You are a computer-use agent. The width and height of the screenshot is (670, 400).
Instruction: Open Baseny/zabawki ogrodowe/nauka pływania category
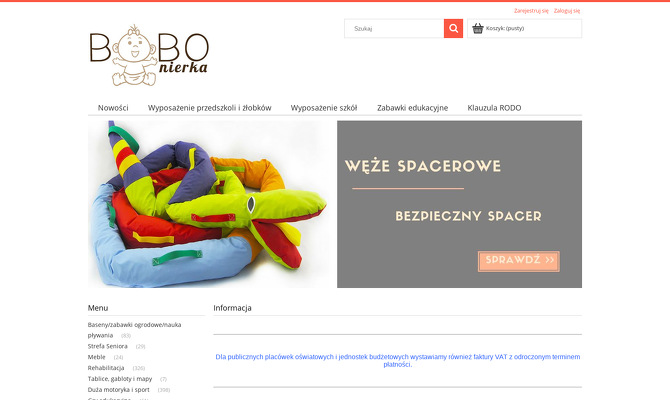(x=134, y=330)
